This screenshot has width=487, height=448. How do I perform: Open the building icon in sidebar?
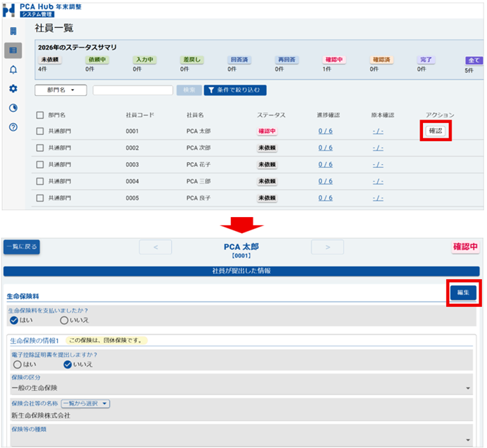[13, 31]
